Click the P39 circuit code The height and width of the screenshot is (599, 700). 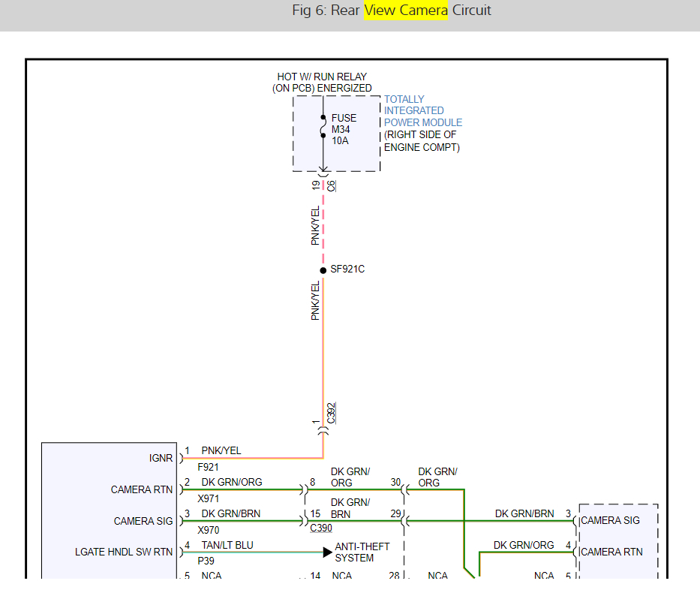point(206,561)
